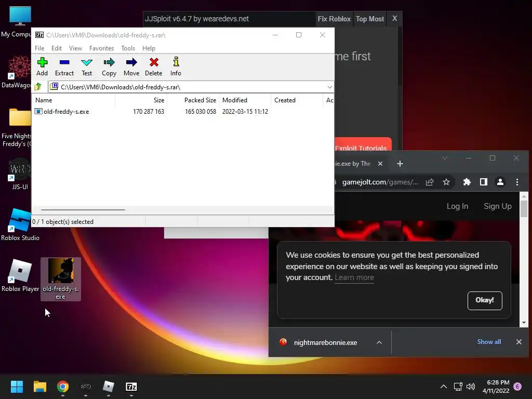Close the Chrome downloads bar
The image size is (532, 399).
[519, 342]
